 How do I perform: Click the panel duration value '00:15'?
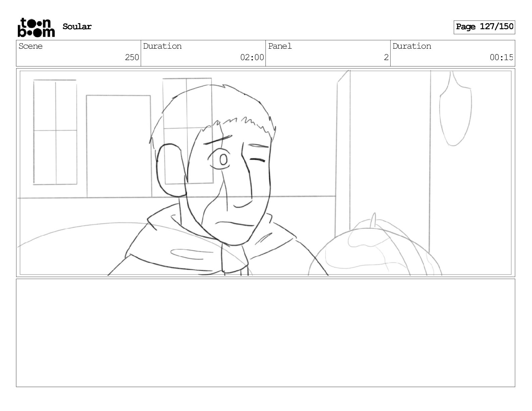(501, 57)
